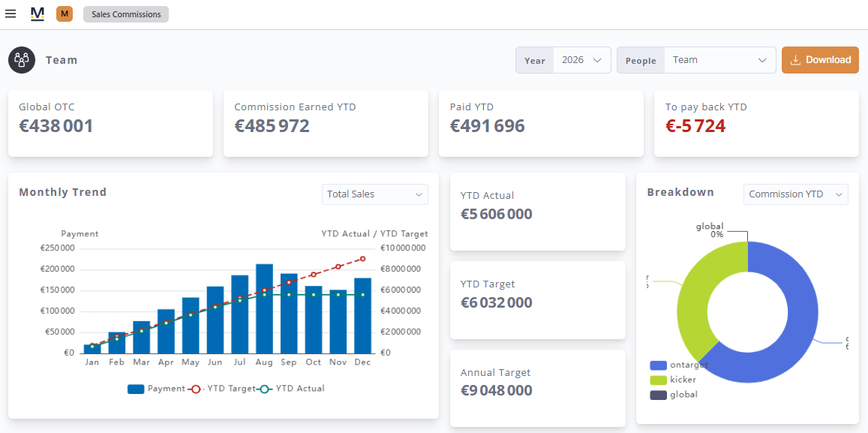The height and width of the screenshot is (433, 868).
Task: Click the Download button
Action: (821, 60)
